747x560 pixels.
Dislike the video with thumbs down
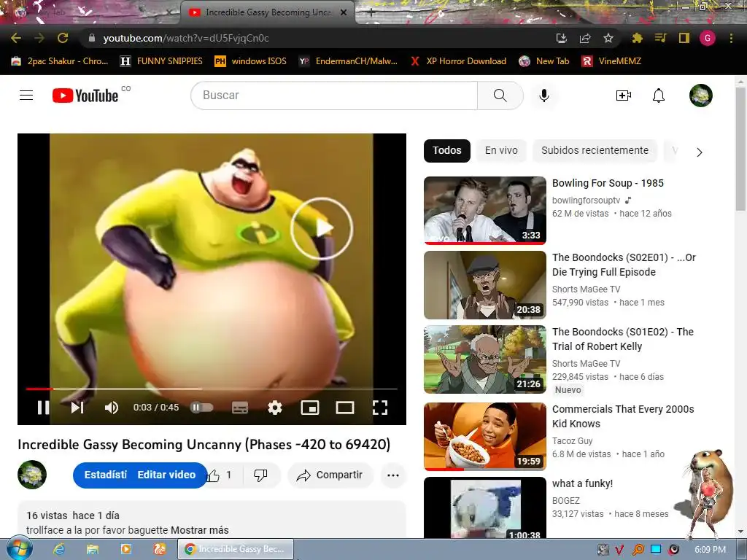pyautogui.click(x=260, y=475)
